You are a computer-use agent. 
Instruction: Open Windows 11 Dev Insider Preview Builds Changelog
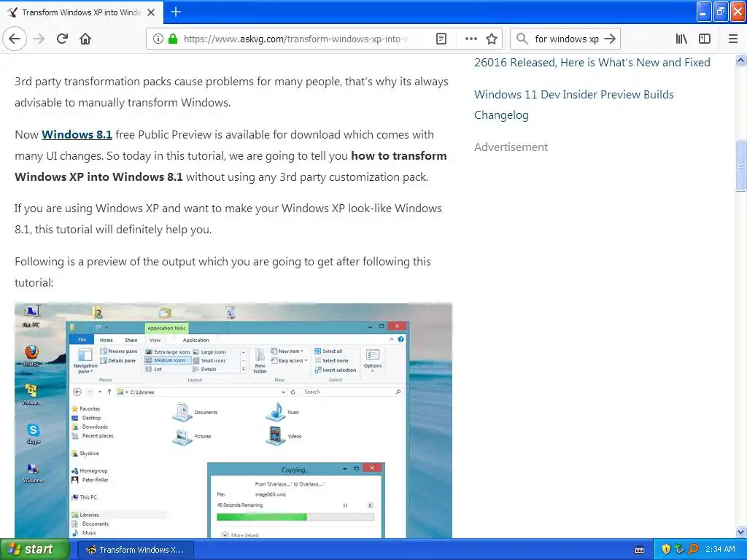pos(573,105)
